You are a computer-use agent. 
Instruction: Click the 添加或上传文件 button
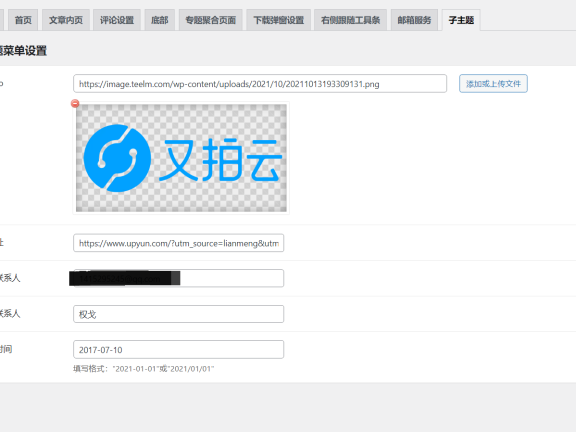click(493, 84)
